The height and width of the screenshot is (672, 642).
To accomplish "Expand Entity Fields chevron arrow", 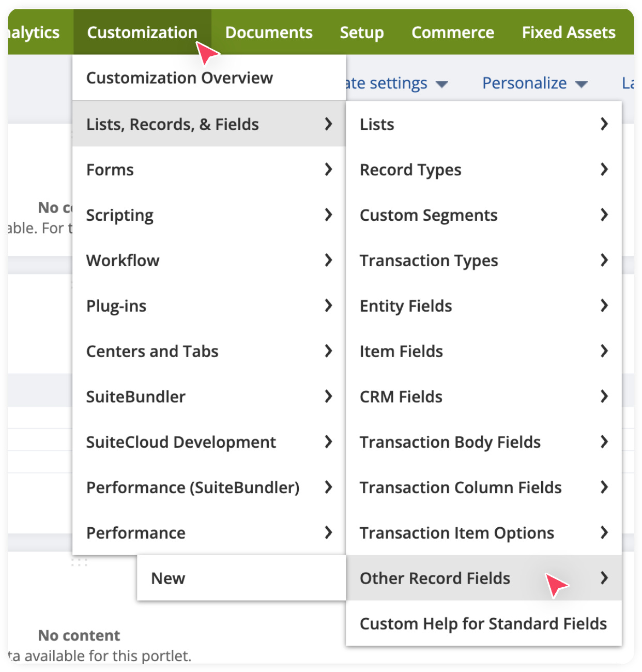I will click(x=604, y=306).
